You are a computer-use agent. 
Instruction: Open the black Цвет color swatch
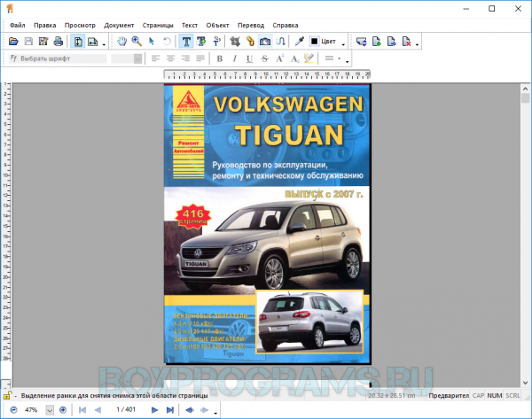(x=315, y=42)
